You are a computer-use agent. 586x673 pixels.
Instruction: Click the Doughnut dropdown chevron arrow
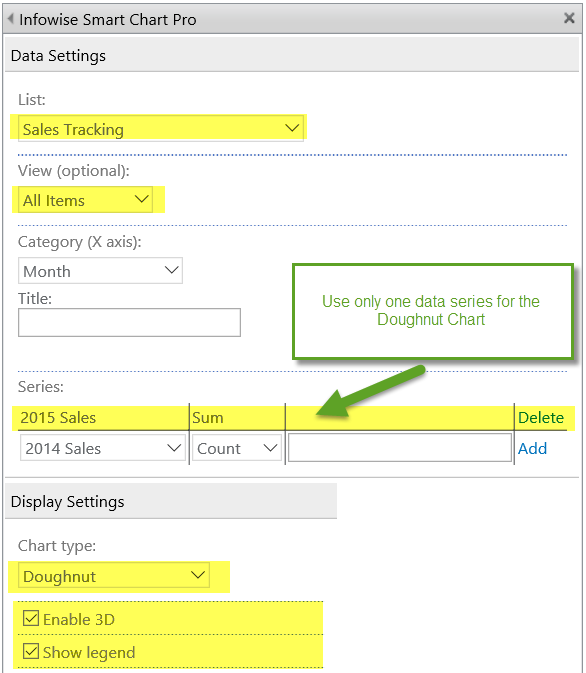pos(198,575)
